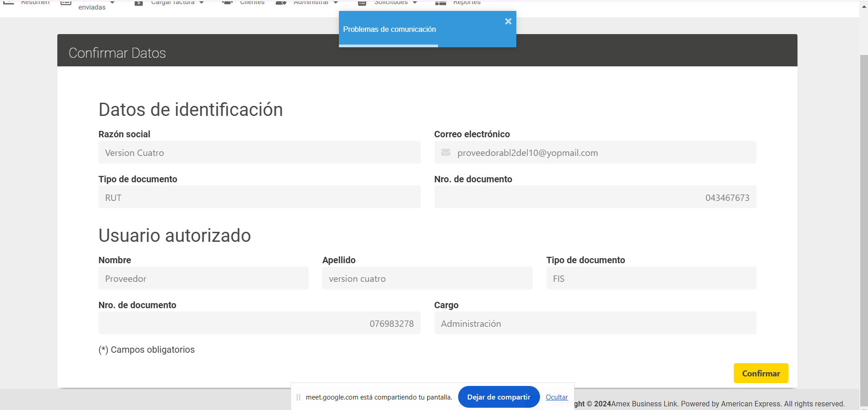Click the Cargo field showing Administración

tap(595, 324)
